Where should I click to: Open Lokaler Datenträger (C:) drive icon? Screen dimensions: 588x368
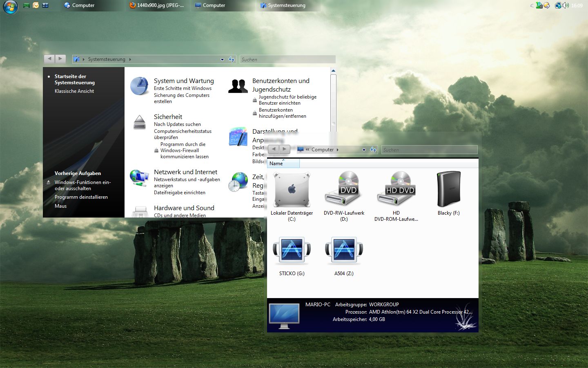[292, 190]
